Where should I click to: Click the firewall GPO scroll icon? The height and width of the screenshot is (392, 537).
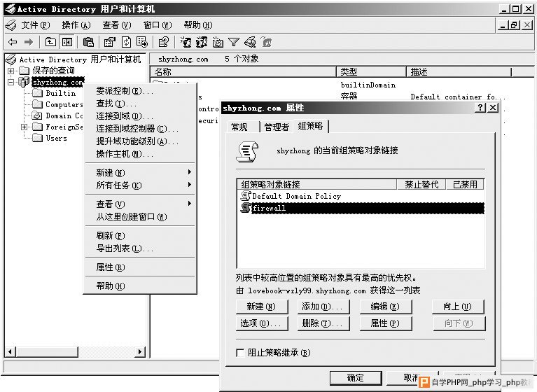pyautogui.click(x=246, y=207)
